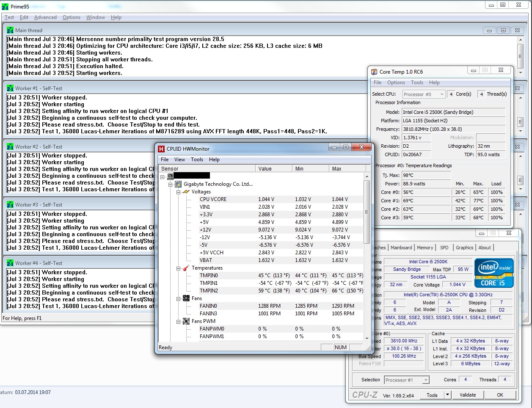532x408 pixels.
Task: Click the Fans icon in sensor tree
Action: click(186, 298)
